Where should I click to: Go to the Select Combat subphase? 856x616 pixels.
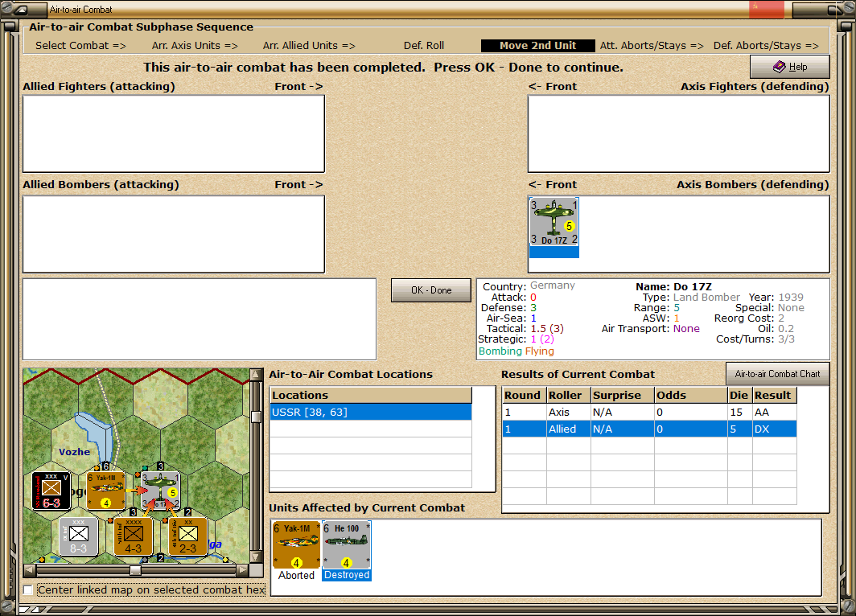click(80, 45)
